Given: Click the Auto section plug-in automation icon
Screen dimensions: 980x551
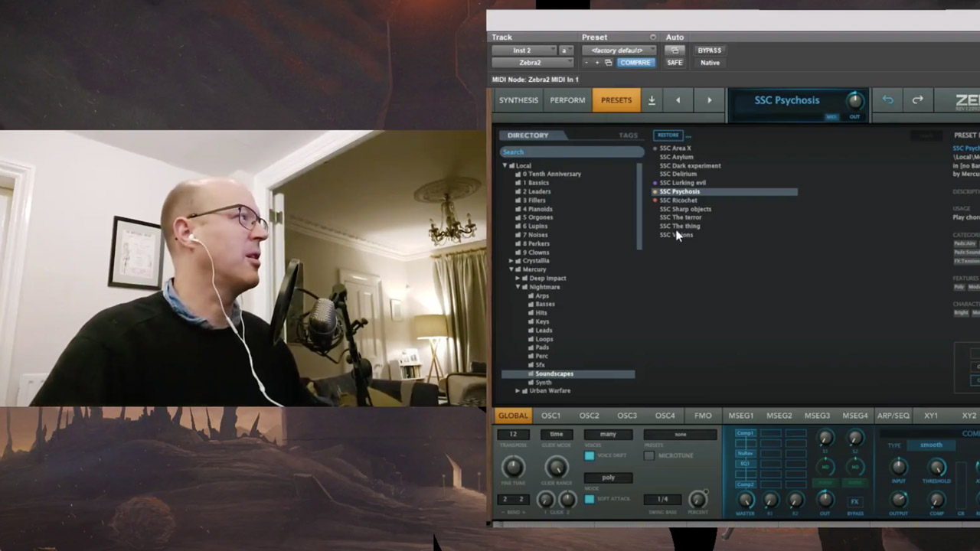Looking at the screenshot, I should point(675,51).
